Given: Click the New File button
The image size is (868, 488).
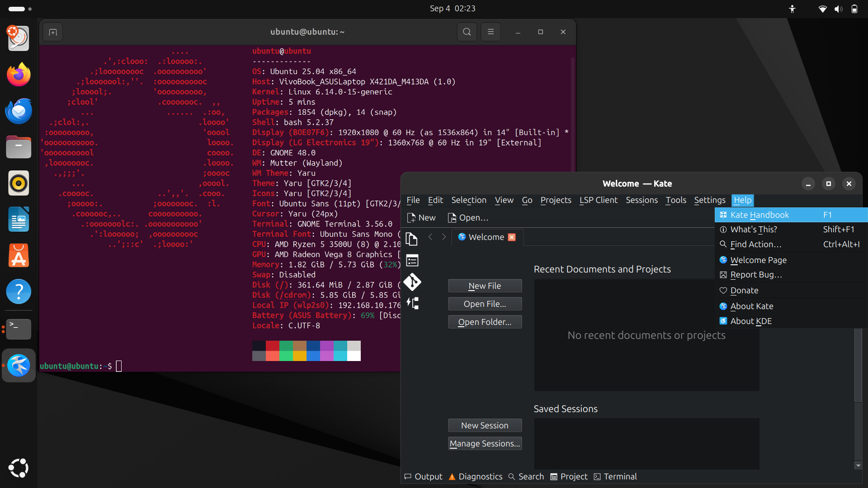Looking at the screenshot, I should point(485,286).
